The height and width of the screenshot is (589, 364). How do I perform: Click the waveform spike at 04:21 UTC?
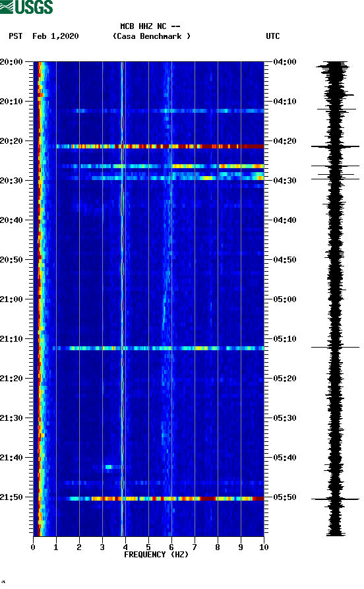[335, 146]
